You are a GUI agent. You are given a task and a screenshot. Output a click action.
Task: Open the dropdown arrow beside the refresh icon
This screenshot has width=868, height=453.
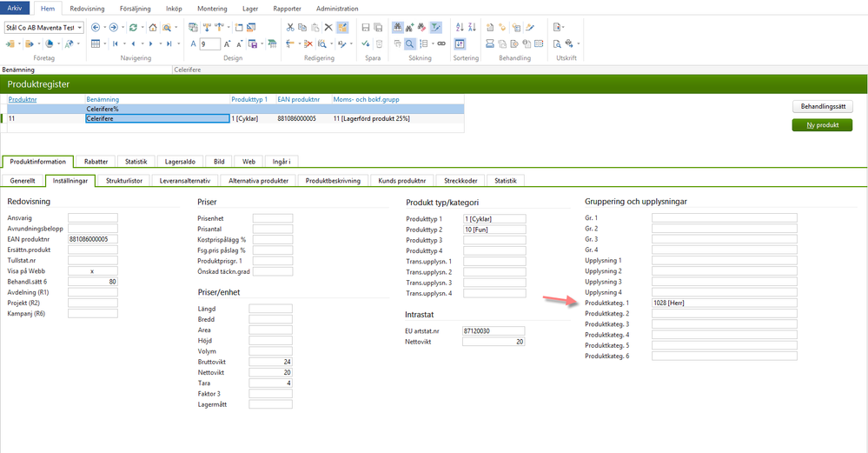coord(142,27)
